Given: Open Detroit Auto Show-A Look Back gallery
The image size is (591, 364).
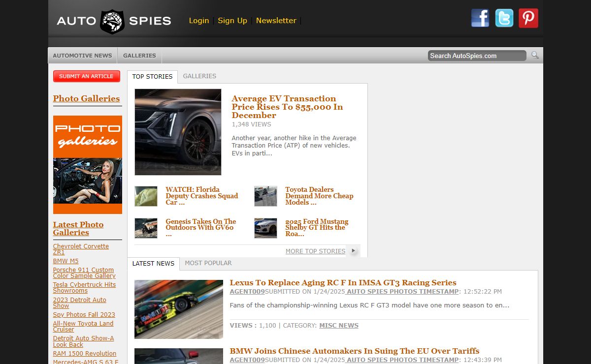Looking at the screenshot, I should (83, 341).
